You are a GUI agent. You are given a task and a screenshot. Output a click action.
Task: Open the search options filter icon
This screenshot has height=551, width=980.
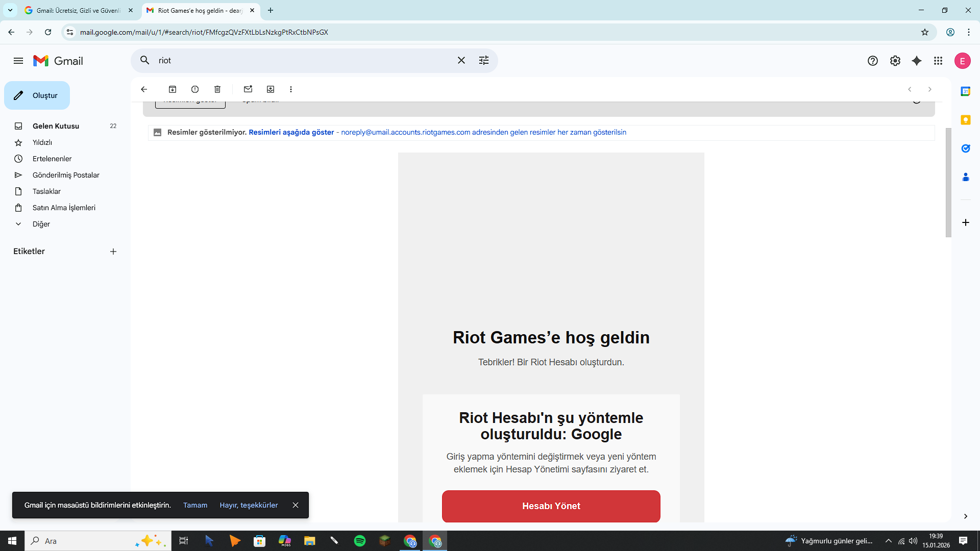[x=484, y=60]
